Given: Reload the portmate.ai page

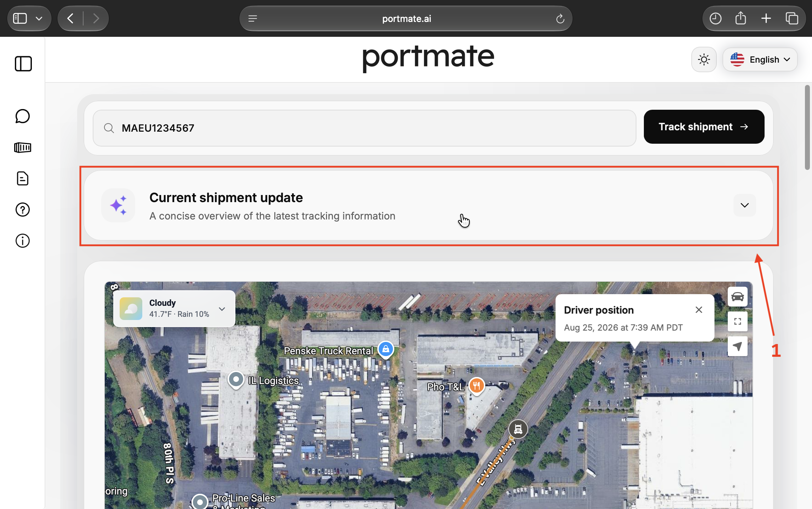Looking at the screenshot, I should click(x=560, y=18).
